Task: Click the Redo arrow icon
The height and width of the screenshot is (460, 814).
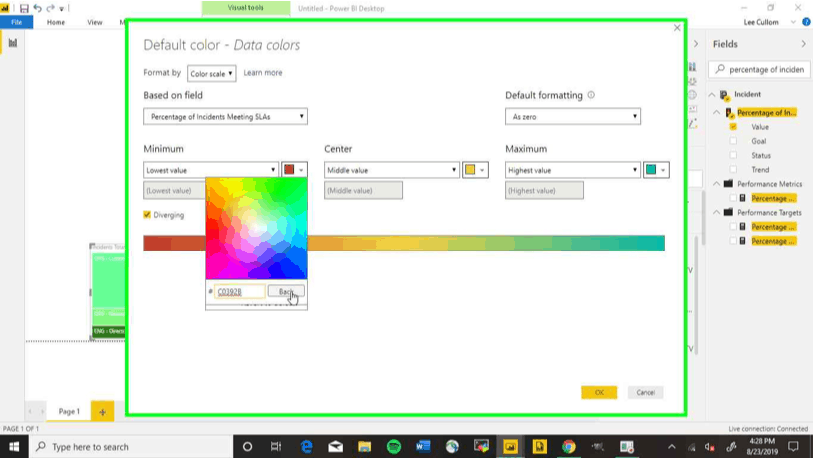Action: tap(50, 8)
